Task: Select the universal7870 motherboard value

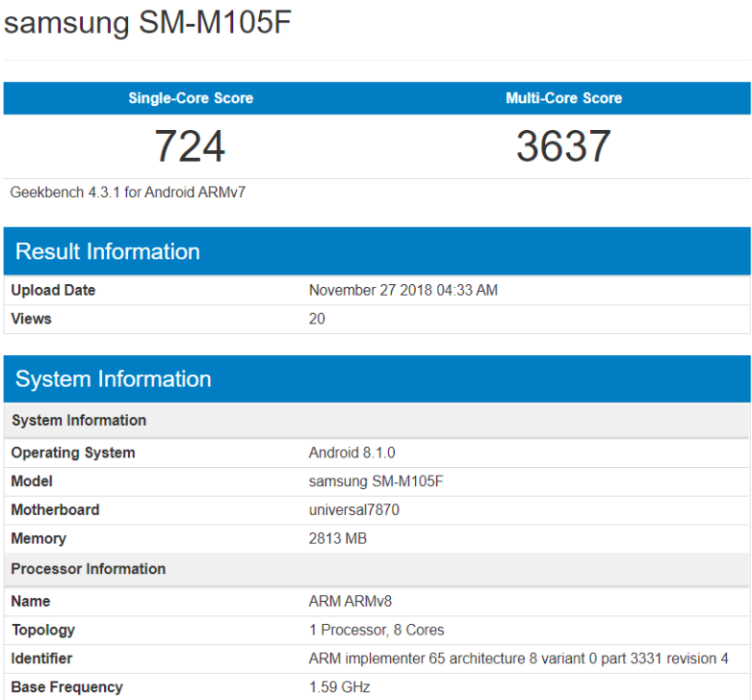Action: tap(354, 509)
